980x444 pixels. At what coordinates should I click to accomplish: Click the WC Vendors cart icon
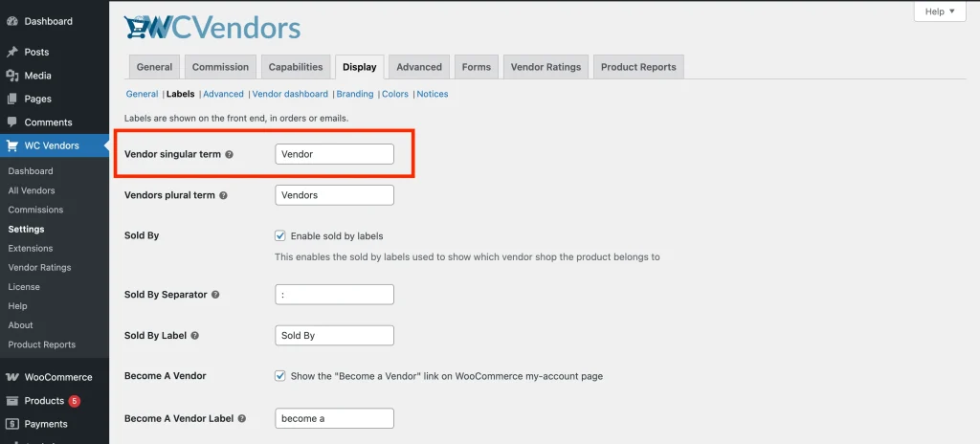(11, 145)
